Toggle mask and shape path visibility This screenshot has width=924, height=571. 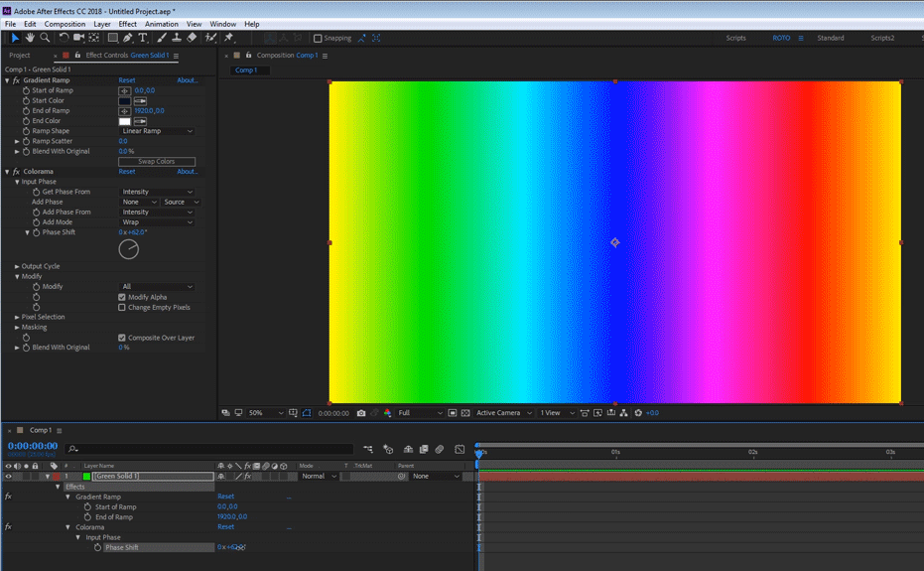point(307,413)
